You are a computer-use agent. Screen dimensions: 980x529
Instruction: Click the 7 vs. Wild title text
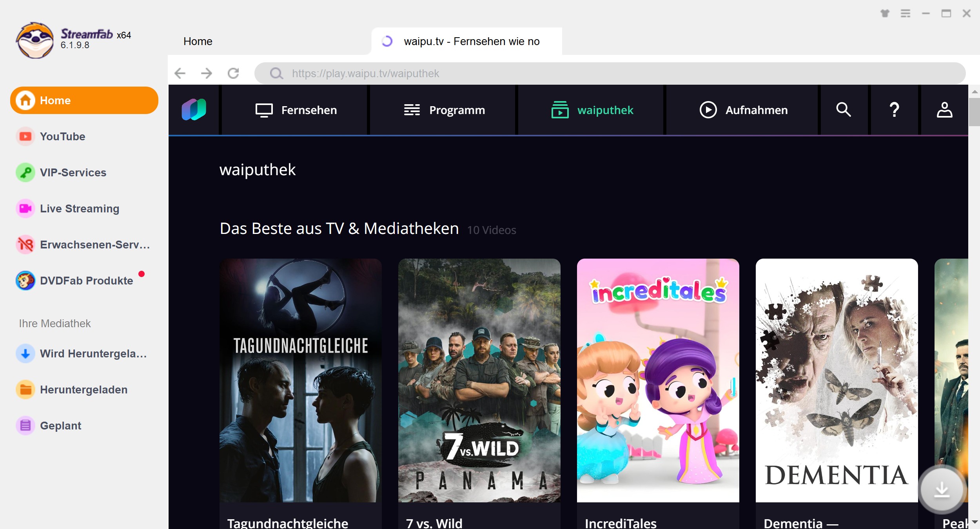click(434, 523)
